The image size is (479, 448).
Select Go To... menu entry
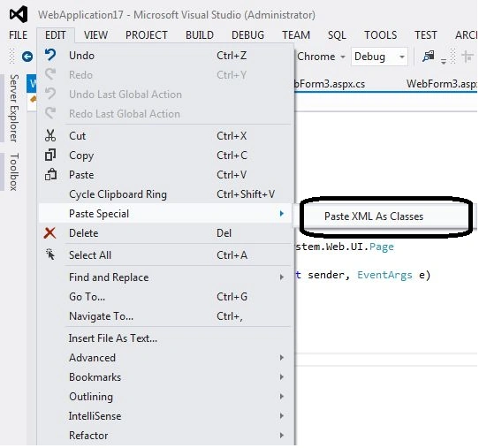pos(165,297)
